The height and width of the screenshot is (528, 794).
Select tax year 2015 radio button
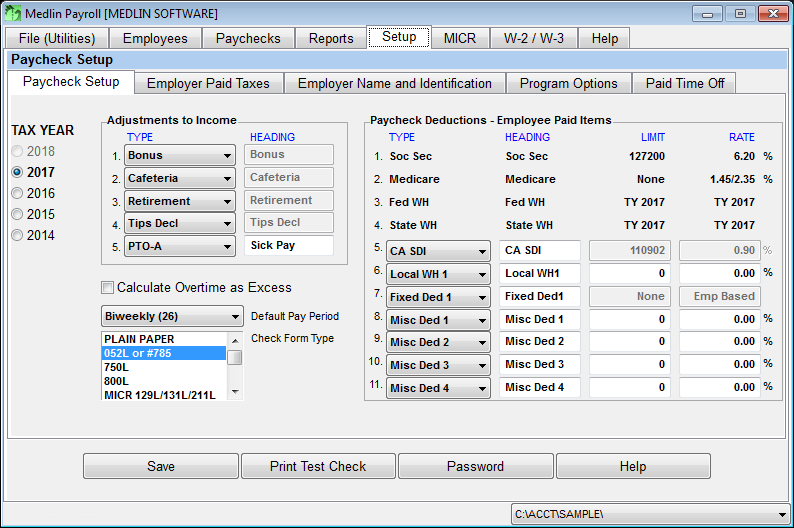pos(17,214)
